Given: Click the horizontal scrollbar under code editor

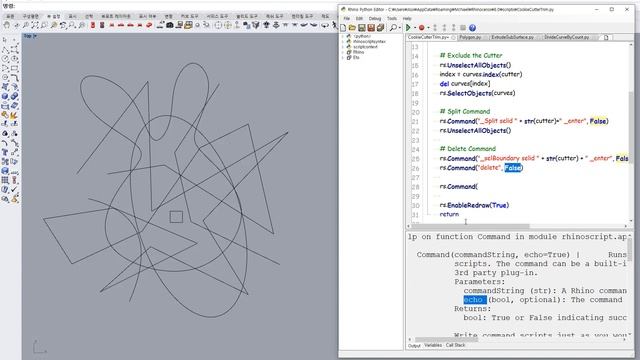Looking at the screenshot, I should tap(470, 226).
